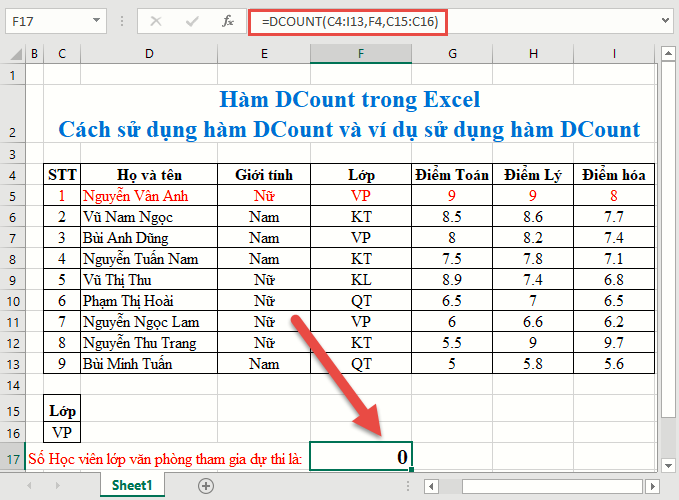Select column D header
The height and width of the screenshot is (500, 679).
tap(149, 53)
